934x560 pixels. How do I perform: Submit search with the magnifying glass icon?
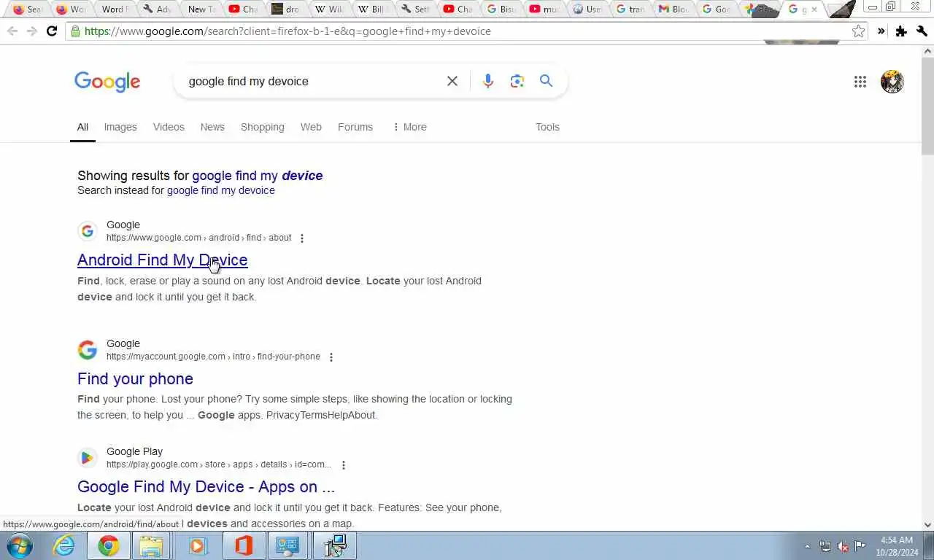click(546, 81)
